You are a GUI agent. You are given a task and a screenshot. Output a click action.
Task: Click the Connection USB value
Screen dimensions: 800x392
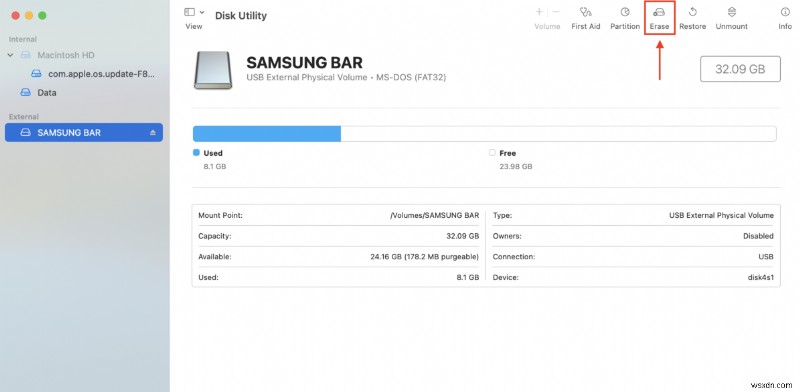[766, 257]
